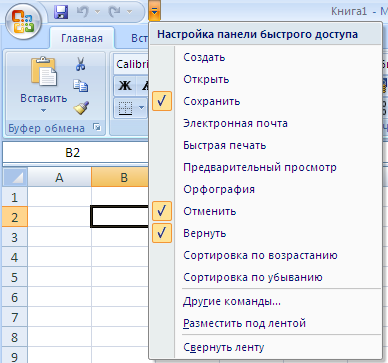Select column A header
This screenshot has height=363, width=388.
(x=59, y=177)
